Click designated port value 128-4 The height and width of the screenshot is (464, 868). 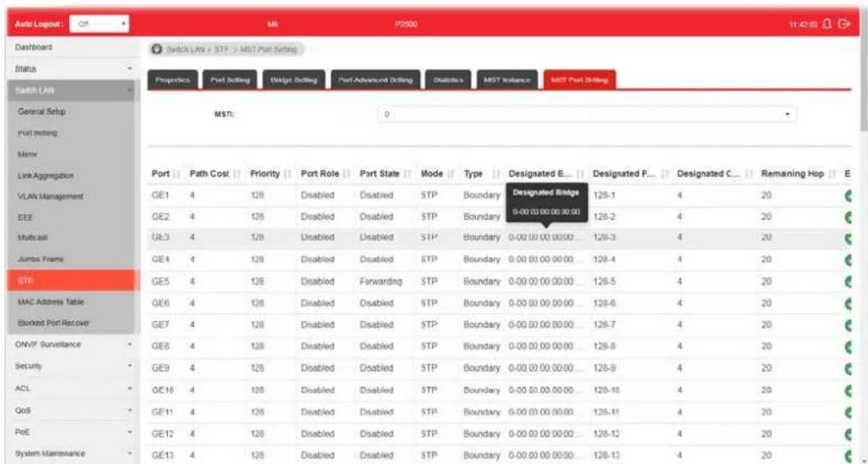pyautogui.click(x=603, y=261)
